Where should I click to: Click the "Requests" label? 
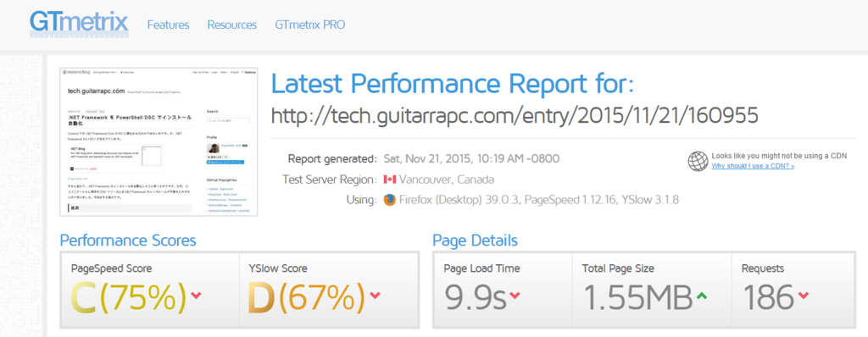pyautogui.click(x=763, y=269)
